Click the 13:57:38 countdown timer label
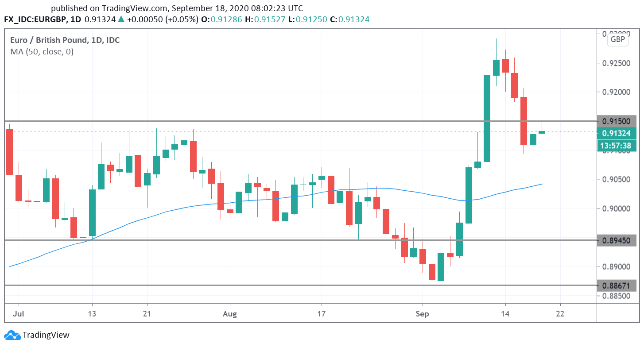The height and width of the screenshot is (347, 644). click(x=617, y=145)
